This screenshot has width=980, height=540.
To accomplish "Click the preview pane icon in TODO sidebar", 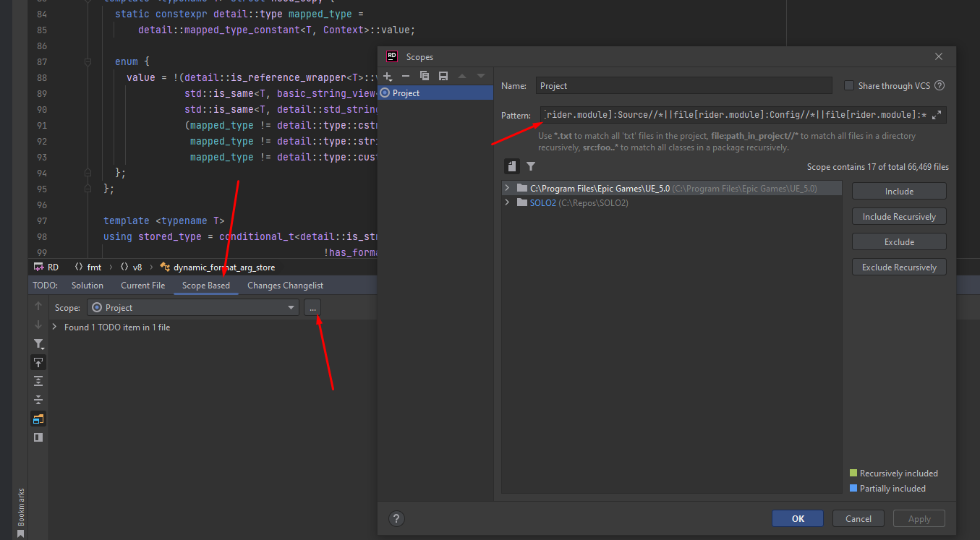I will point(38,437).
